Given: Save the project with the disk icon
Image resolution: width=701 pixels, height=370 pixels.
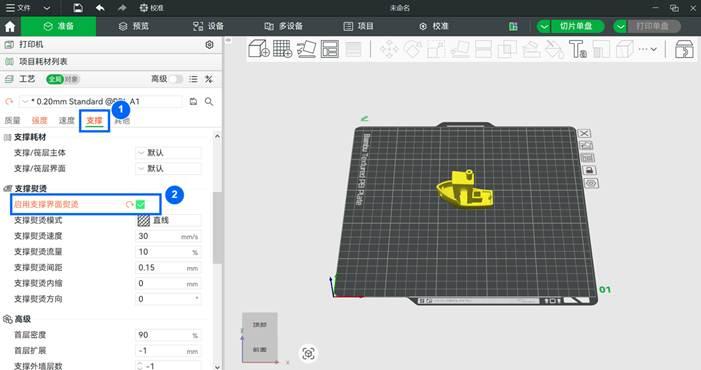Looking at the screenshot, I should coord(78,8).
